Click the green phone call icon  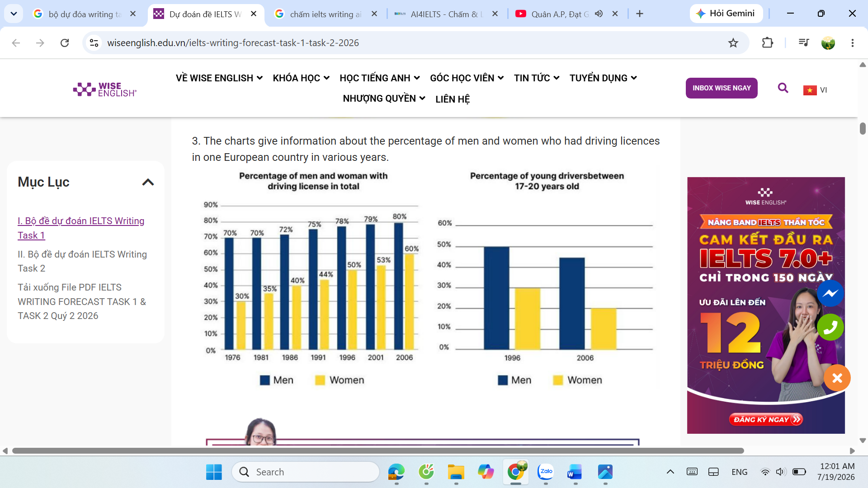[x=830, y=327]
